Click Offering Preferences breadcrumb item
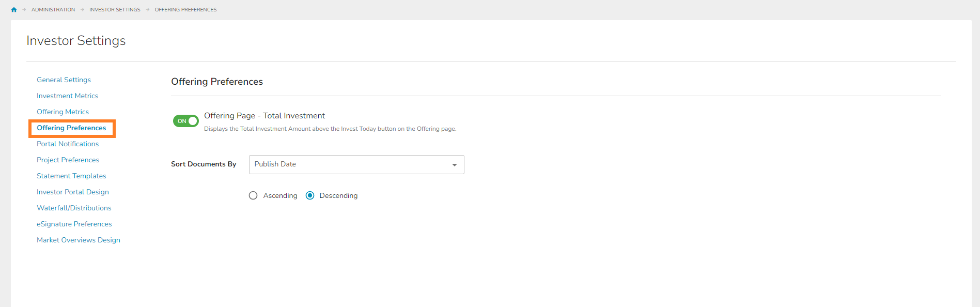 (x=185, y=10)
